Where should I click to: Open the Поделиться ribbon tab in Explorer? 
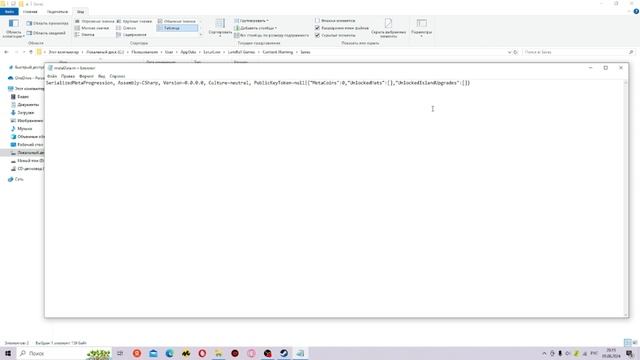coord(57,12)
